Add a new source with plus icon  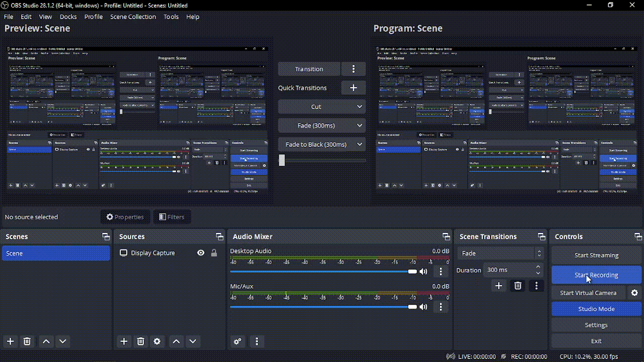tap(124, 341)
